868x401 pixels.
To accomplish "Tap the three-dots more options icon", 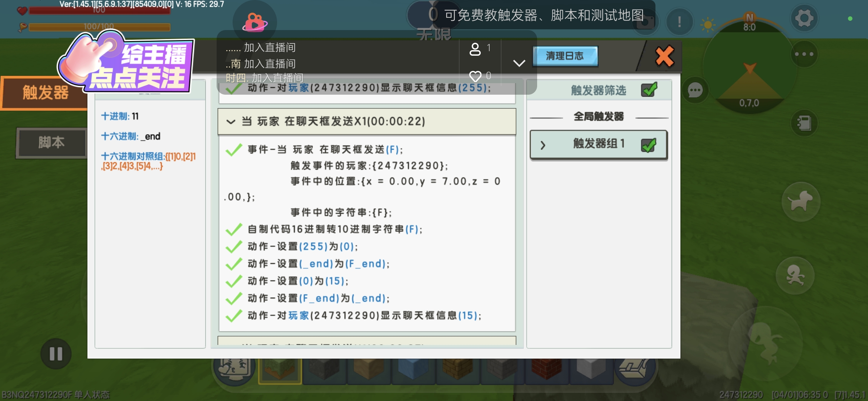I will pos(804,54).
